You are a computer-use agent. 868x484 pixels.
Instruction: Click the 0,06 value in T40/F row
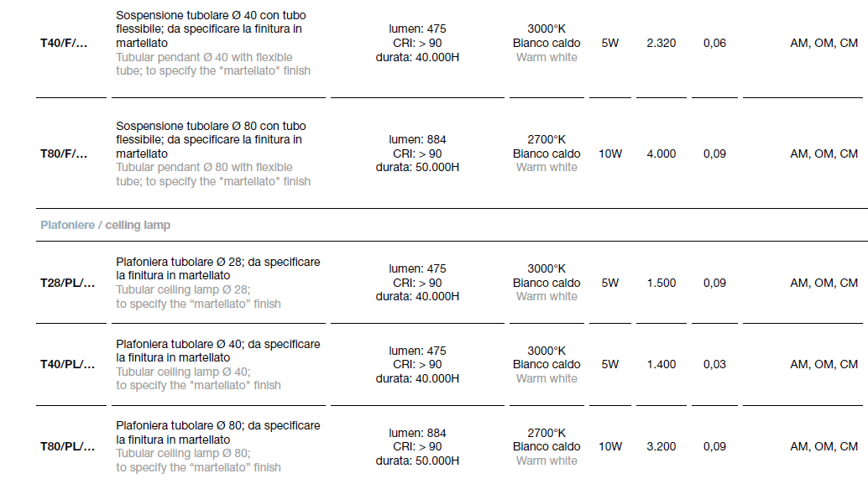click(714, 43)
